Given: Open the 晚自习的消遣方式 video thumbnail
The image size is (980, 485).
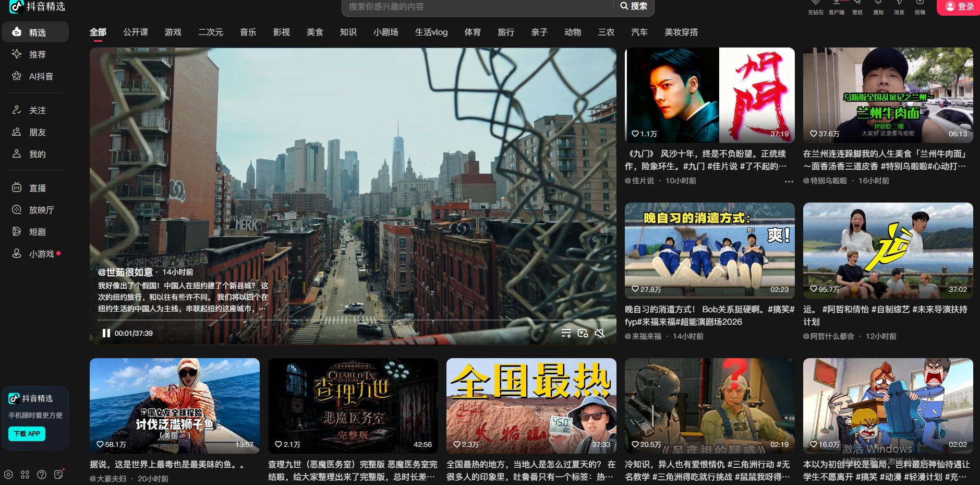Looking at the screenshot, I should (710, 251).
